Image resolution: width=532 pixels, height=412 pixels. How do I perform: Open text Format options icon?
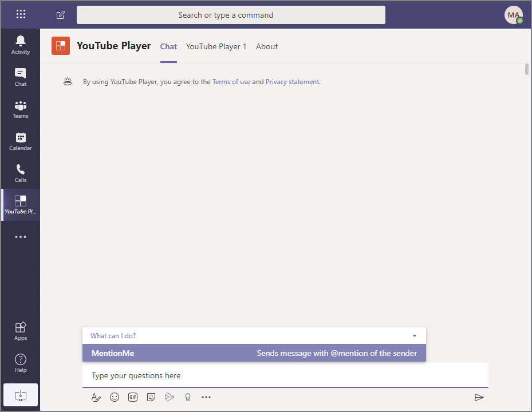click(x=96, y=397)
